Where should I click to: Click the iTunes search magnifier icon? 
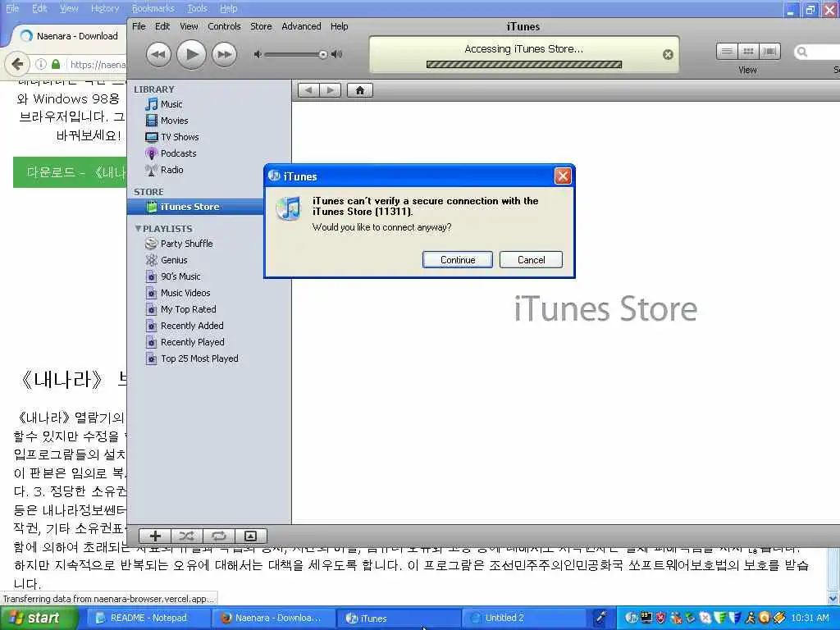click(x=802, y=52)
